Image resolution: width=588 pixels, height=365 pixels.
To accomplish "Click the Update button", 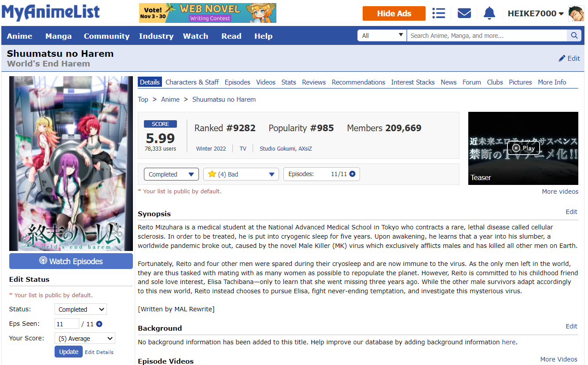I will (x=69, y=352).
